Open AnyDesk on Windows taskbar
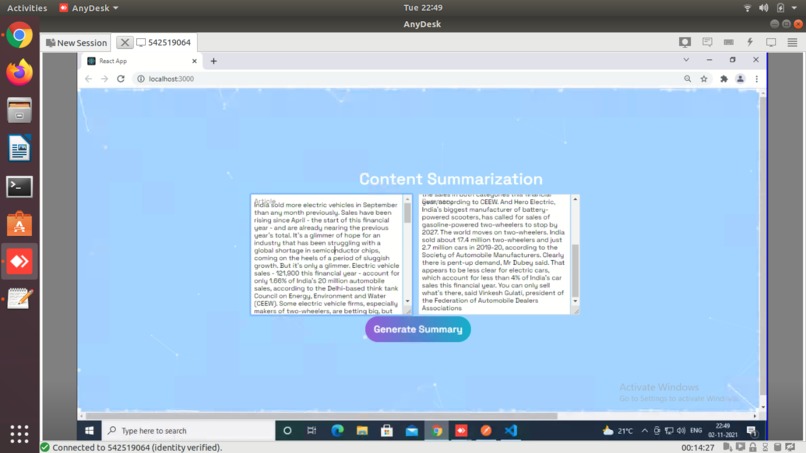806x453 pixels. (461, 430)
